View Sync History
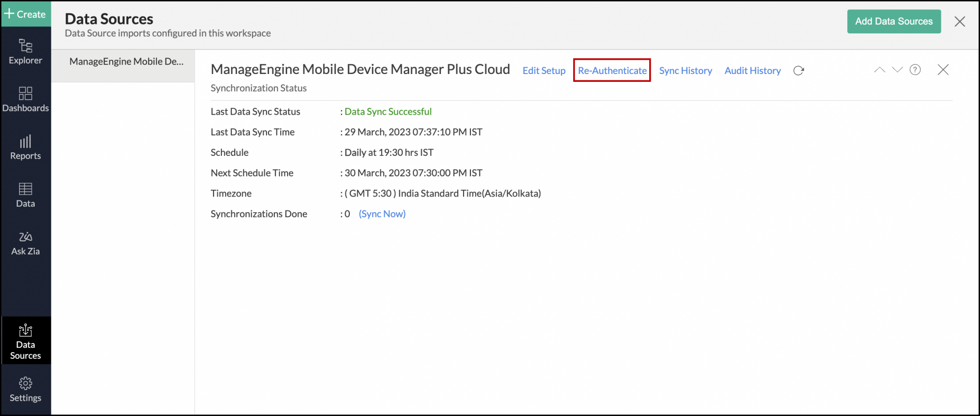 click(686, 71)
